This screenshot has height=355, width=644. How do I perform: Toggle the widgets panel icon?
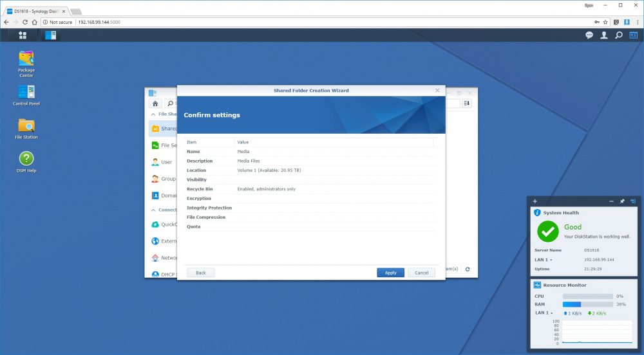pos(633,35)
